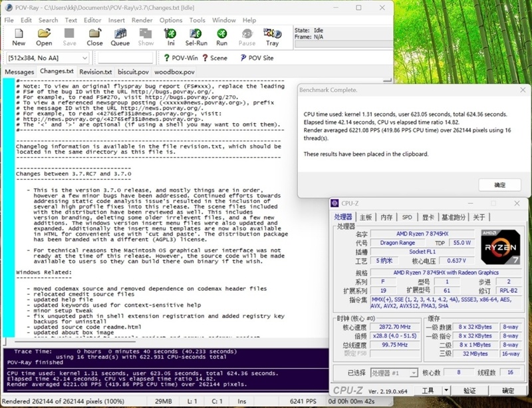Click the x28.8 (4.0 - 51.5) multiplier value
The height and width of the screenshot is (408, 532).
[395, 335]
